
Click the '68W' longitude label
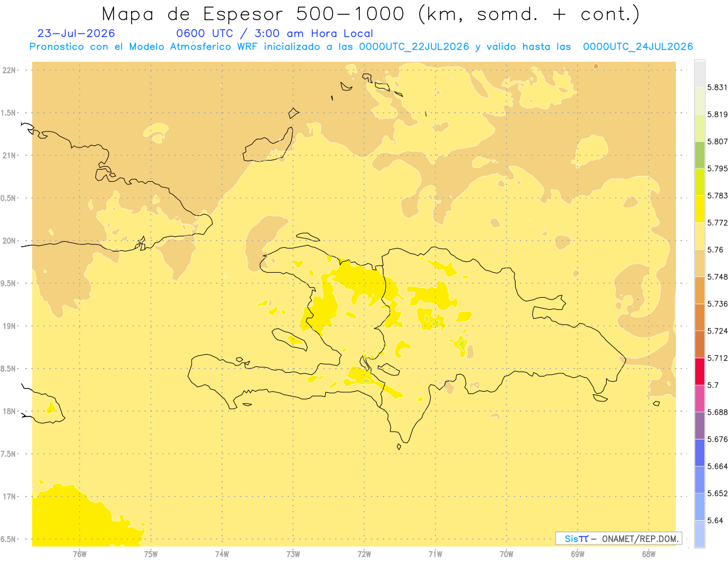[x=649, y=554]
